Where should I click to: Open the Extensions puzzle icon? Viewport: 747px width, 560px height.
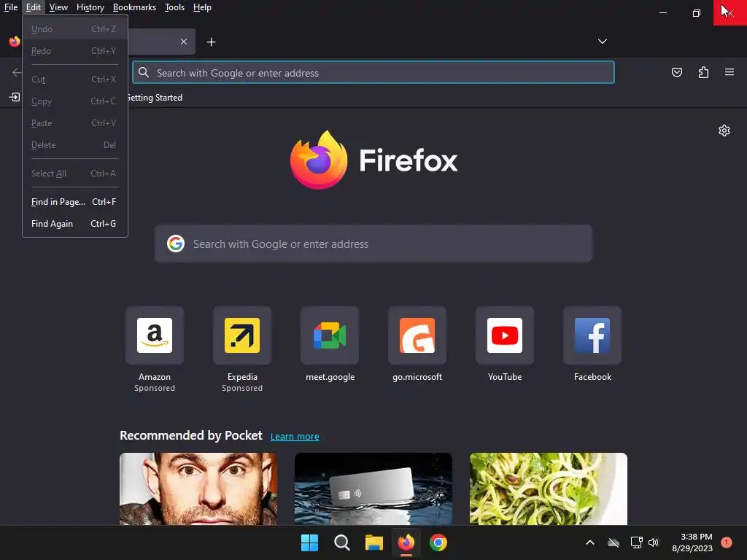pyautogui.click(x=703, y=72)
